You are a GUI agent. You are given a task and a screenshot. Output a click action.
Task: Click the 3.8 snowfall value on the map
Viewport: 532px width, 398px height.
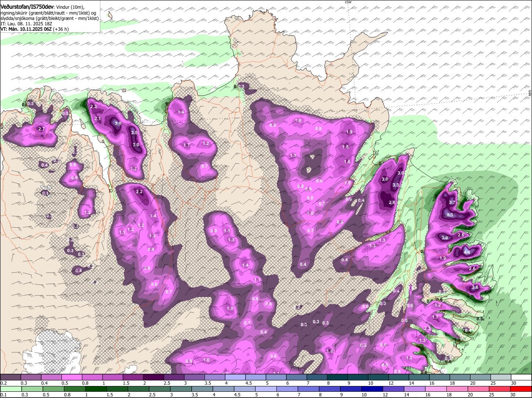pyautogui.click(x=118, y=123)
